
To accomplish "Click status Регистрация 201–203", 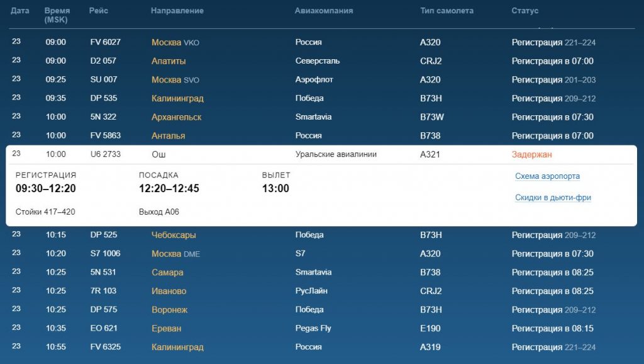I will 553,80.
